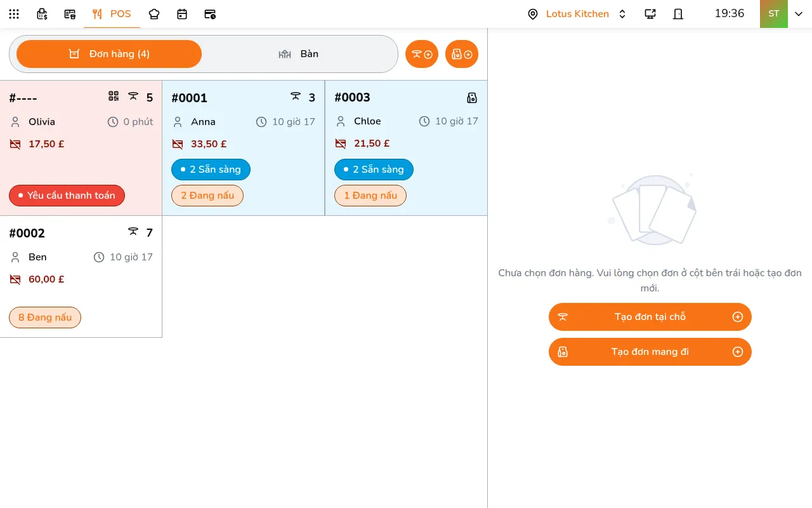Click table icon on order #0001
Image resolution: width=812 pixels, height=508 pixels.
pyautogui.click(x=296, y=97)
